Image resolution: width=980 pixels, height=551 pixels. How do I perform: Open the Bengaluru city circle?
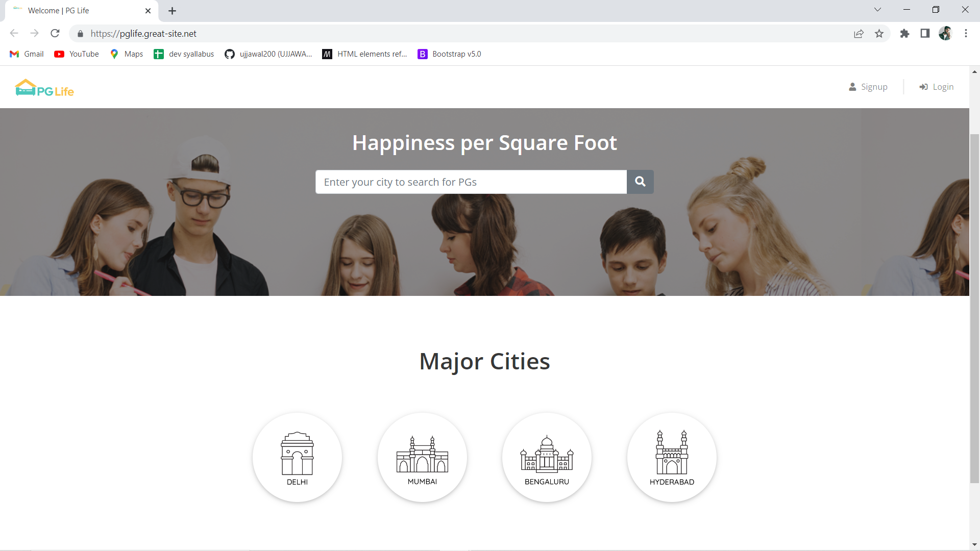(x=547, y=458)
